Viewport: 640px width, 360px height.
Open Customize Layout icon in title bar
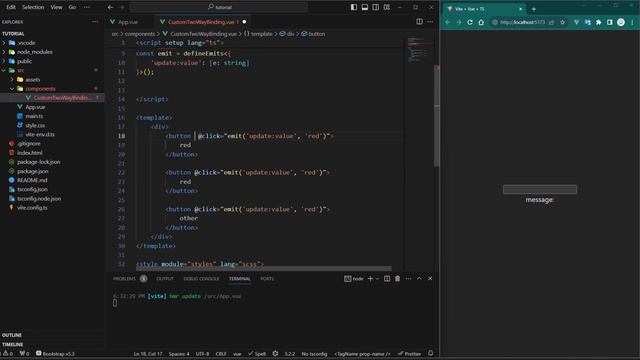tap(387, 7)
